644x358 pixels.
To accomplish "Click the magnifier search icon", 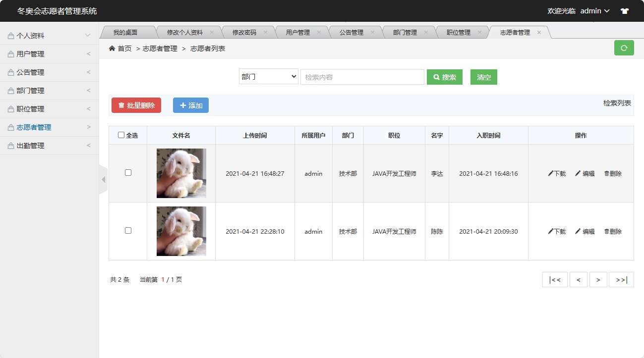I will coord(436,77).
